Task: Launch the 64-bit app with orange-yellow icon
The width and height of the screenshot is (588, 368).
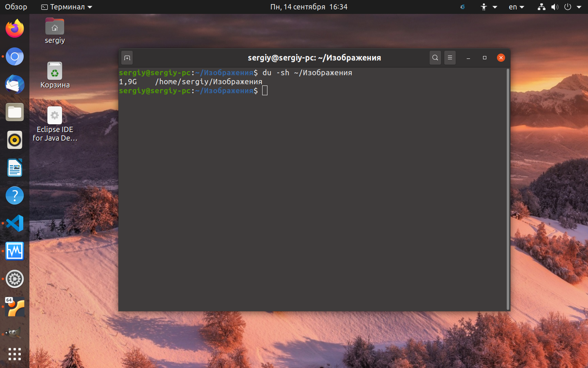Action: [15, 307]
